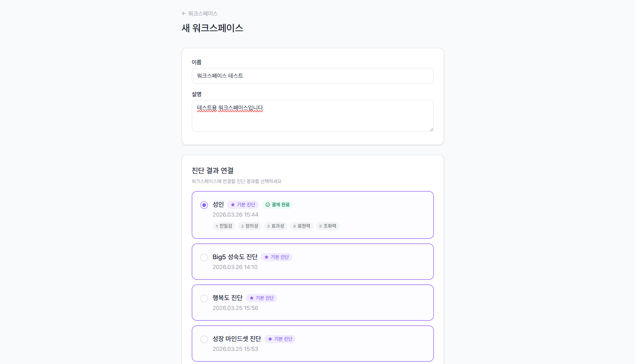
Task: Click the back arrow icon beside 워크스페이스
Action: point(184,13)
